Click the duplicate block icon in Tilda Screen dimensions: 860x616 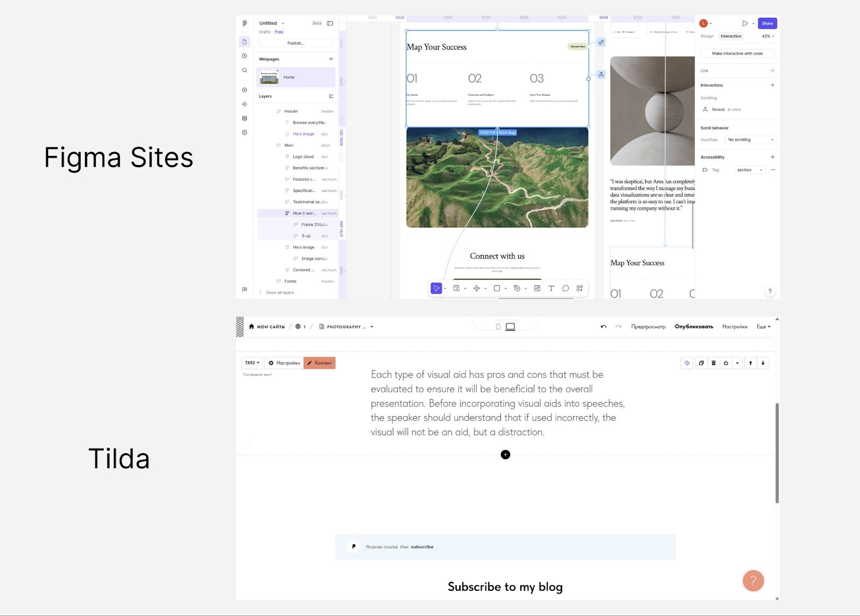tap(701, 363)
